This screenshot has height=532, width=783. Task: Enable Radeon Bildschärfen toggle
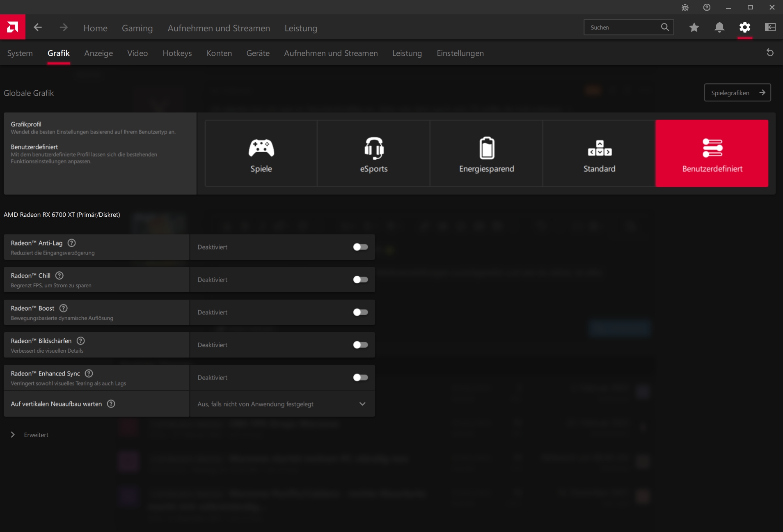pos(360,345)
